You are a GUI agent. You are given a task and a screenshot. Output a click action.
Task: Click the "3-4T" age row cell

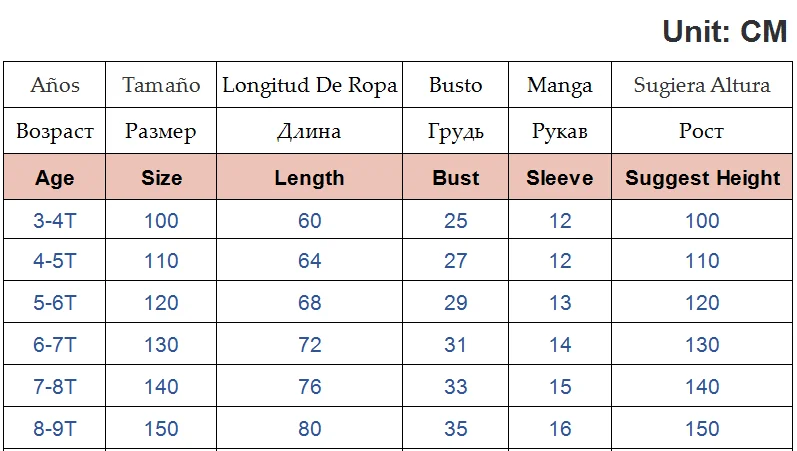click(55, 220)
